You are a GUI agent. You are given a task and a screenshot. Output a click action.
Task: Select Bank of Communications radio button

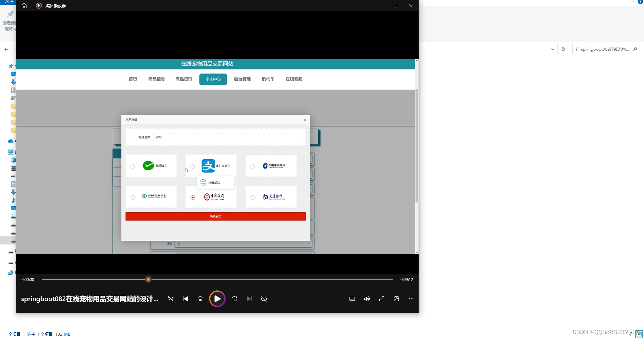tap(253, 198)
